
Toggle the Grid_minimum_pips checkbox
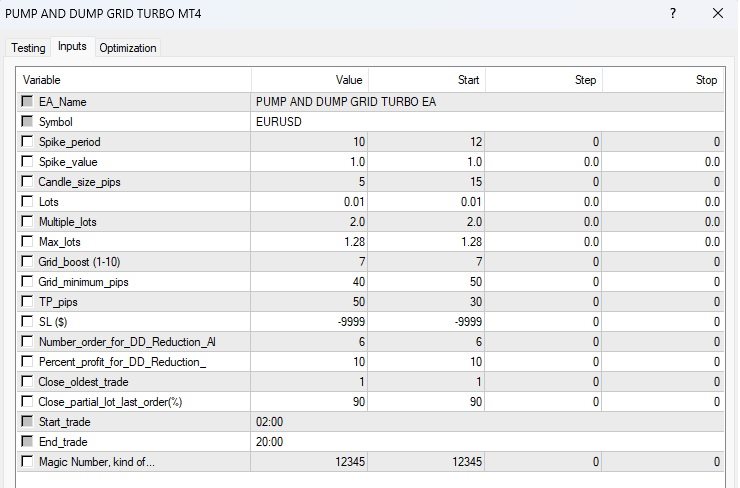tap(27, 281)
